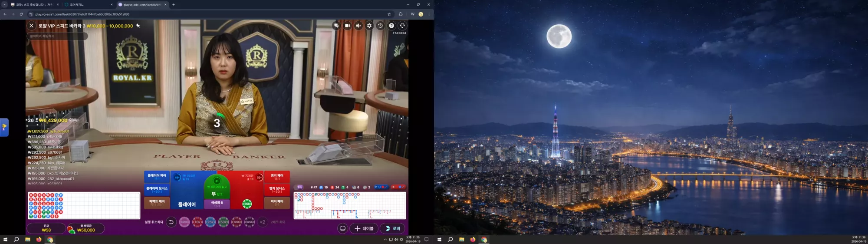The height and width of the screenshot is (244, 868).
Task: Click the refresh/fullscreen circular arrow icon in game header
Action: point(402,26)
